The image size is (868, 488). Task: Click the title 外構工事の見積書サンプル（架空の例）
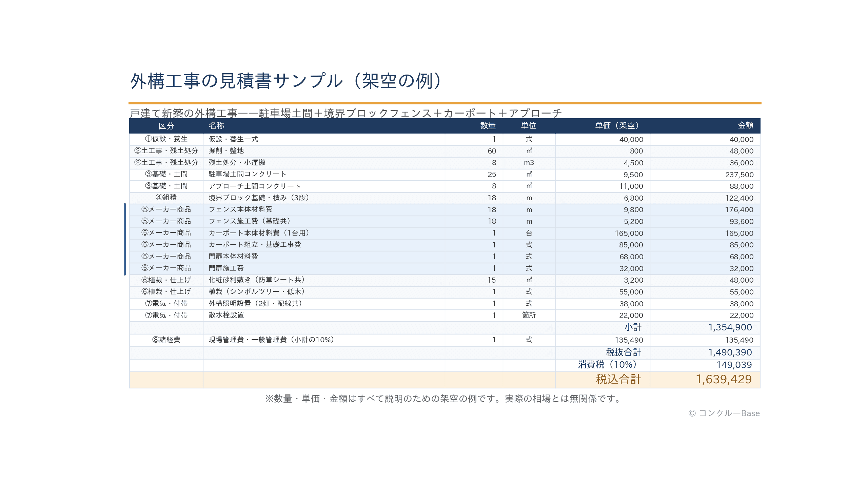coord(286,81)
